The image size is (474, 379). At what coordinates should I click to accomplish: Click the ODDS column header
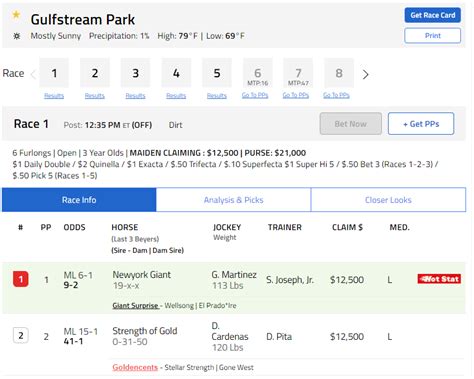(x=74, y=227)
